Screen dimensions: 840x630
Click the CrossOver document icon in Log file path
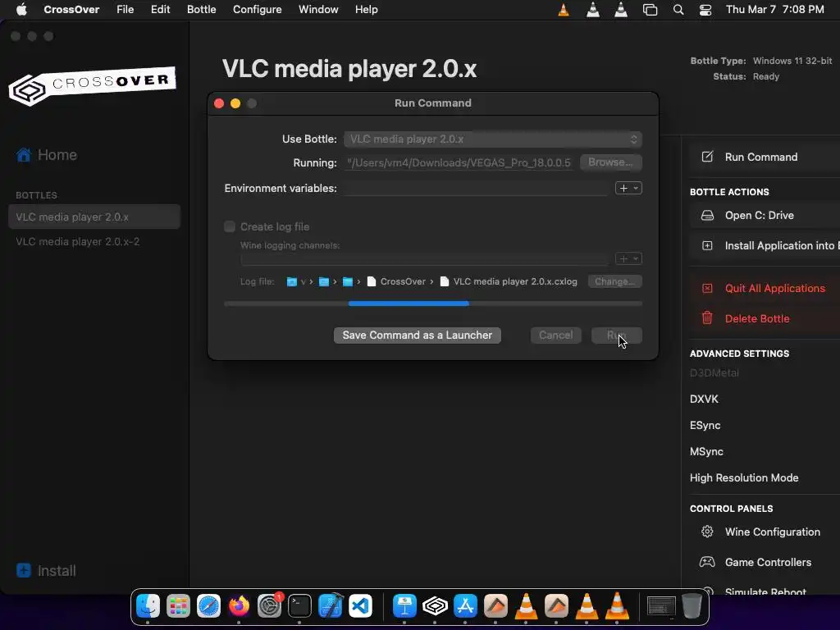click(x=372, y=282)
